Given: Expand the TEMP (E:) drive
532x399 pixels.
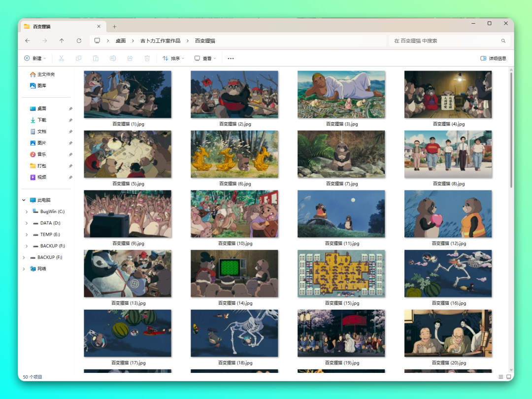Looking at the screenshot, I should tap(27, 234).
